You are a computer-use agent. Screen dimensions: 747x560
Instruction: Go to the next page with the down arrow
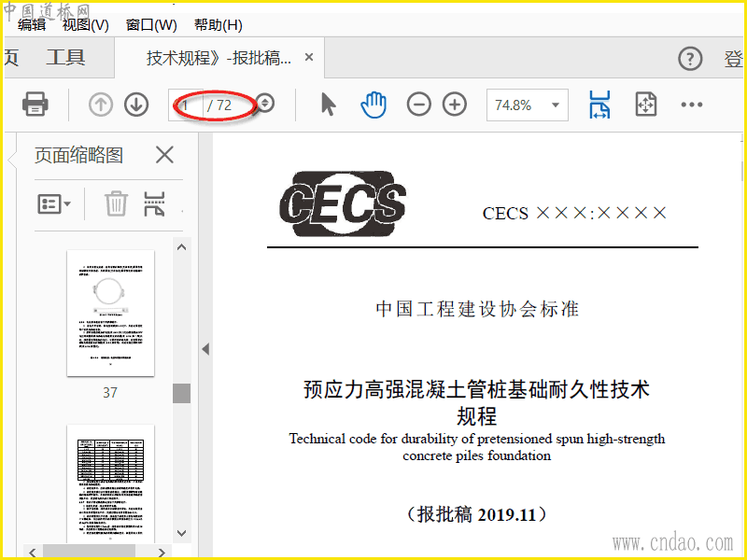click(x=136, y=105)
